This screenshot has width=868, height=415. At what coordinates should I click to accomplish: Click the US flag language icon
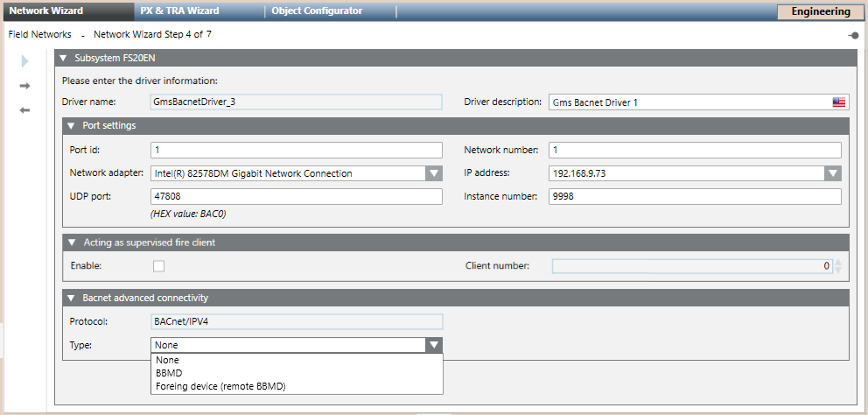tap(838, 102)
